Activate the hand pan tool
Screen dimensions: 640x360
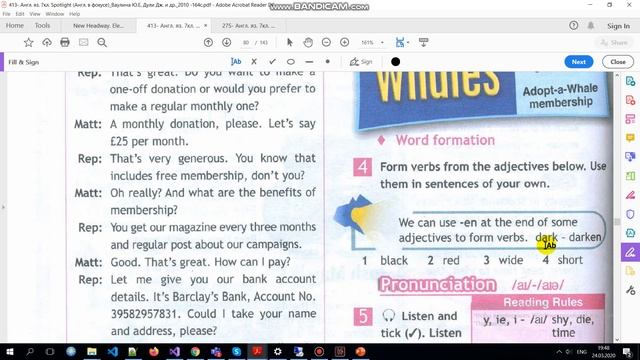[x=308, y=42]
